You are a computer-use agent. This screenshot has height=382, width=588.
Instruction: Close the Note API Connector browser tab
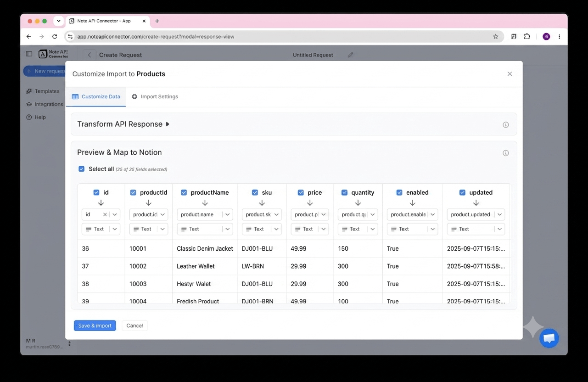(x=144, y=21)
